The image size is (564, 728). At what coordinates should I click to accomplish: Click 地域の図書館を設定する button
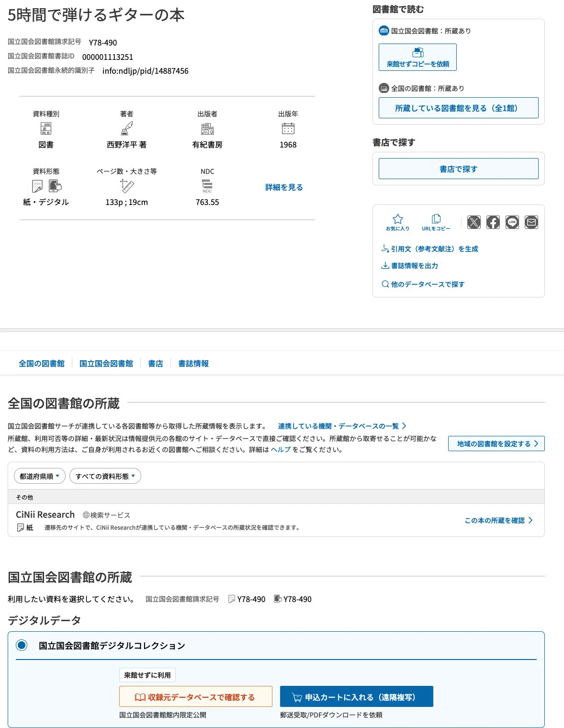pos(496,444)
